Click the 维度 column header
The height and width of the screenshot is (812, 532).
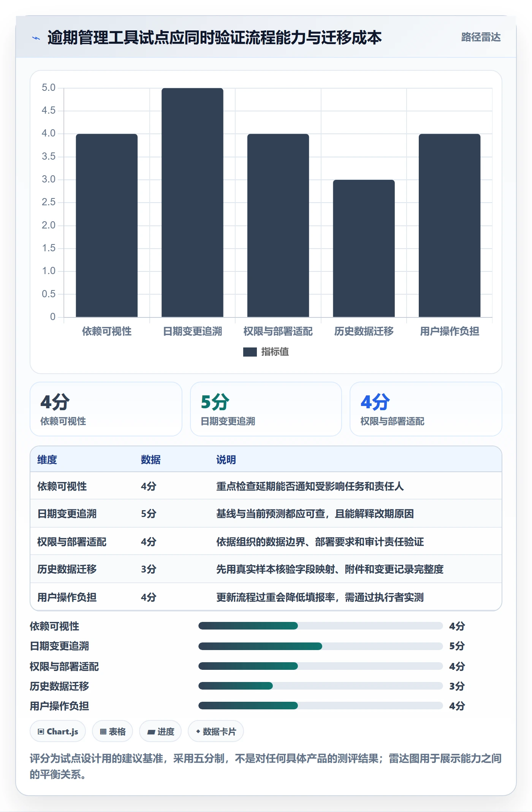[47, 460]
